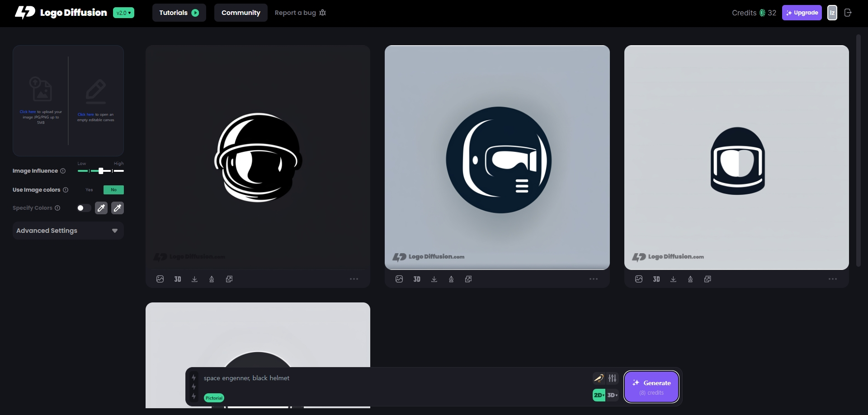
Task: Open circular helmet logo in new window
Action: [x=468, y=279]
